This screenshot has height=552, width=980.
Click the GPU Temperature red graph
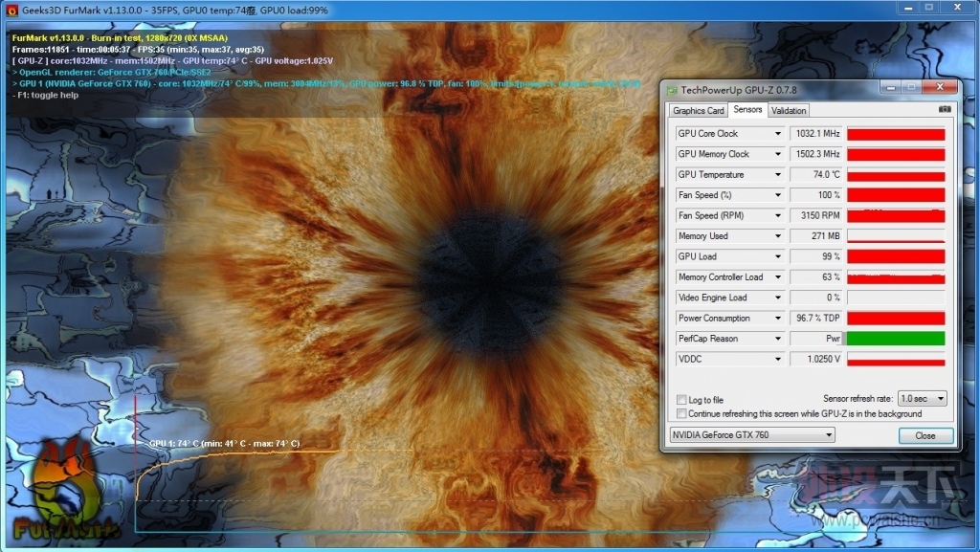point(896,175)
